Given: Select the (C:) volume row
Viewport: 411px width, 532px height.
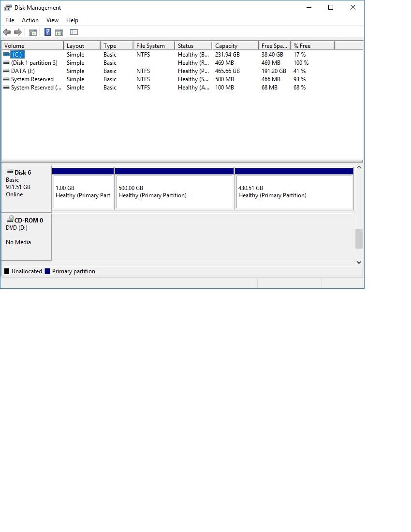Looking at the screenshot, I should [17, 55].
